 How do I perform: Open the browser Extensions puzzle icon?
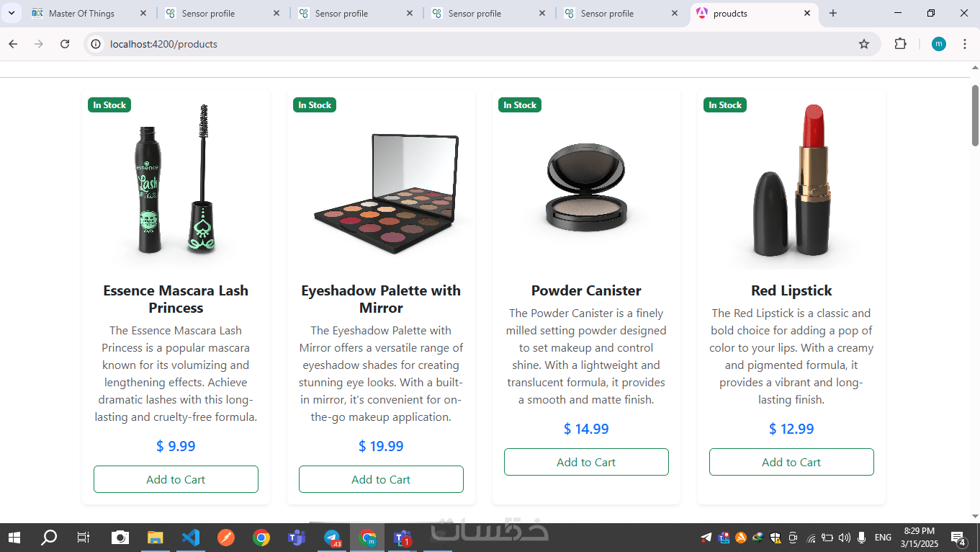click(x=900, y=44)
